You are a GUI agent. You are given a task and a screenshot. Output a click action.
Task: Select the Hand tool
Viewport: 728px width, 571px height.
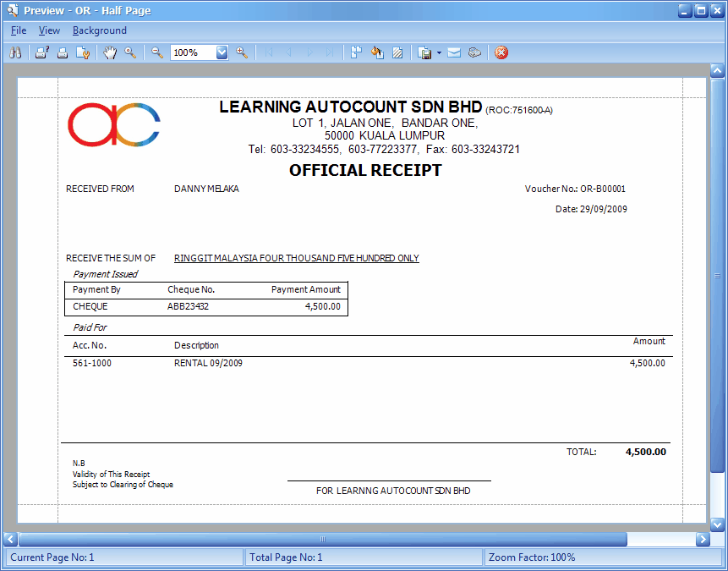110,52
